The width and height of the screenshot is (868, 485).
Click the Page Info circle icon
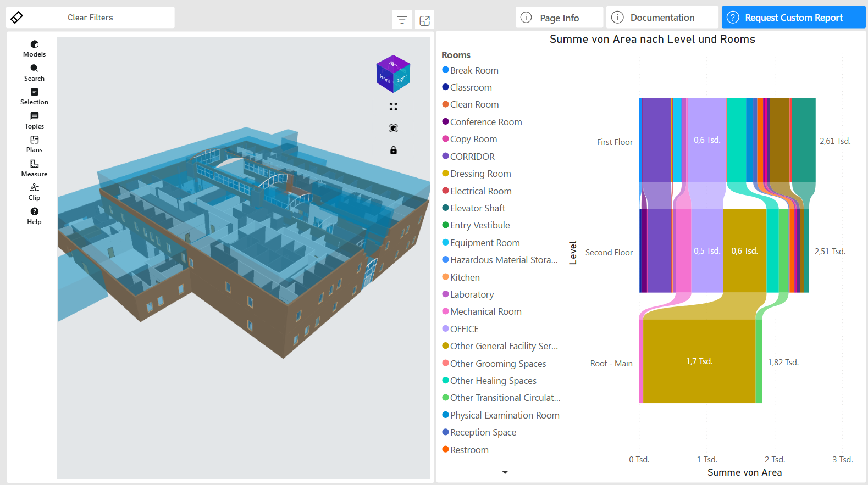click(526, 18)
